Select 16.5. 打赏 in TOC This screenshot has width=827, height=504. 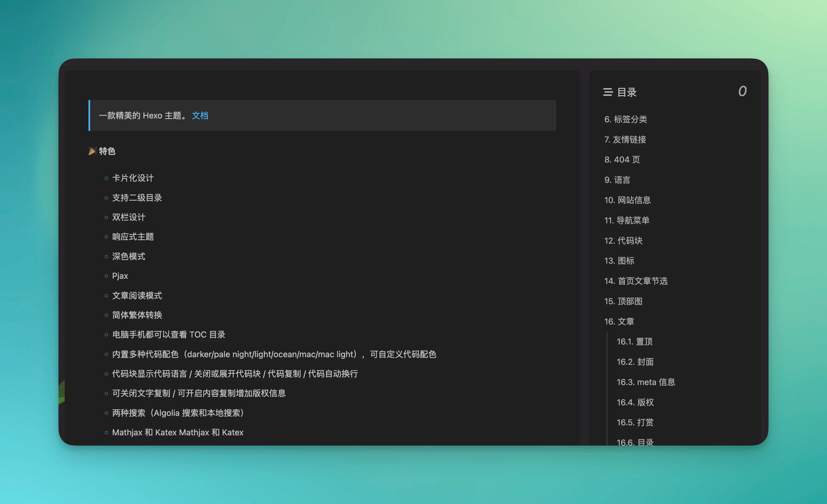[x=635, y=423]
